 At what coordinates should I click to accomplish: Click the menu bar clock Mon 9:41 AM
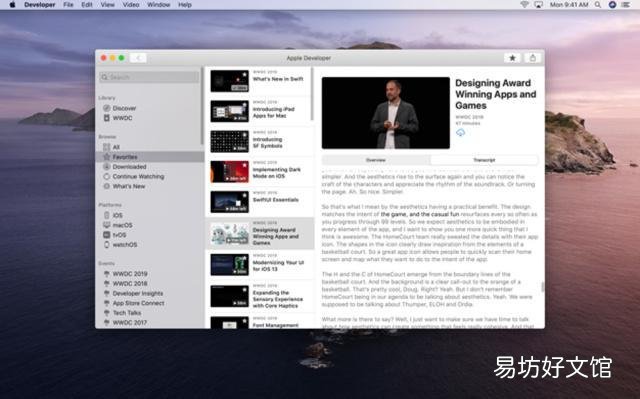(569, 5)
